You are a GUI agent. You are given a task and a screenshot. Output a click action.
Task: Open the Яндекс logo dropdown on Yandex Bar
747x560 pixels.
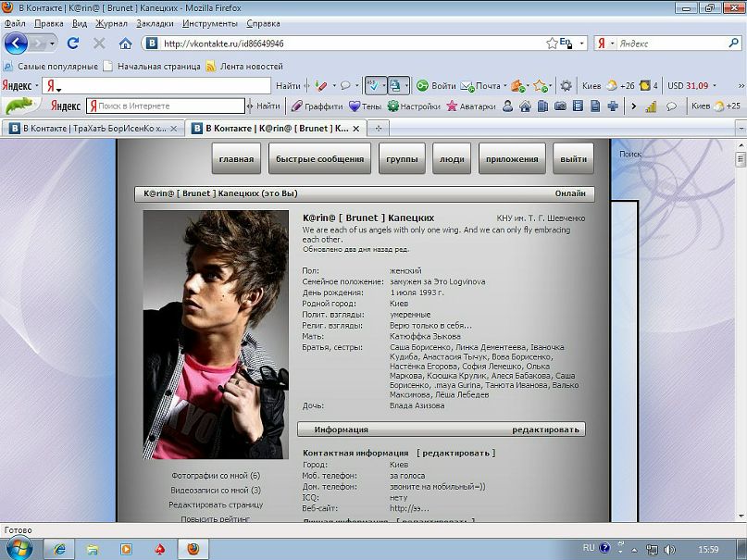37,86
